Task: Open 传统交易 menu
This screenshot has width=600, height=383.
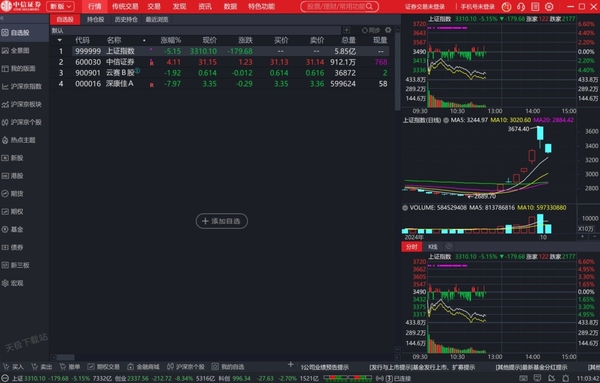Action: pos(125,7)
